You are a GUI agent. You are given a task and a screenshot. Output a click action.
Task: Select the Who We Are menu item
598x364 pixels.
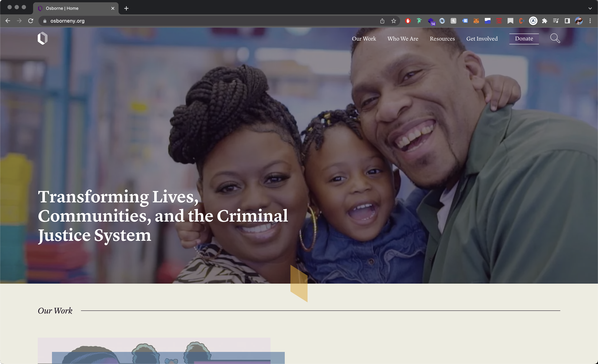click(403, 38)
